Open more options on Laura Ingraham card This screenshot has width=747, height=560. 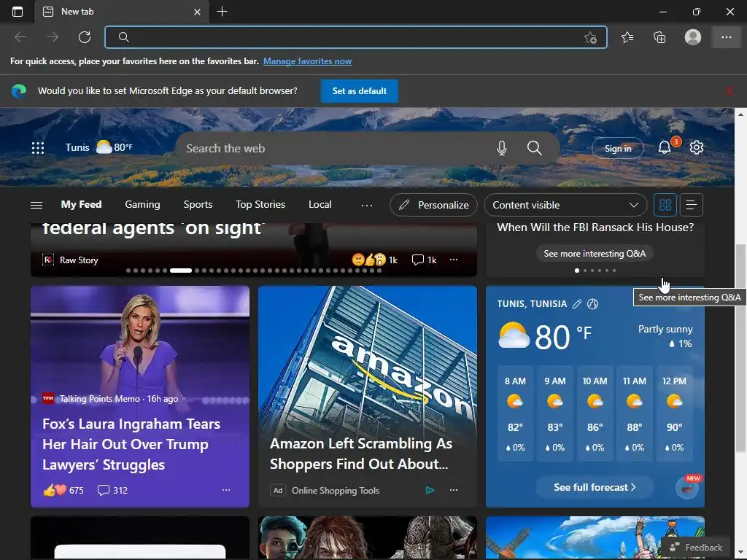coord(226,490)
